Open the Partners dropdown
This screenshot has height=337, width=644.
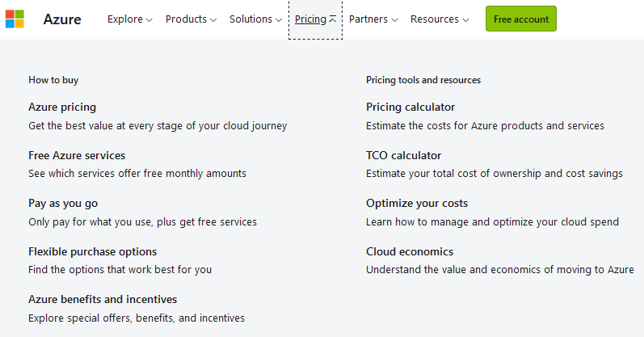point(373,19)
